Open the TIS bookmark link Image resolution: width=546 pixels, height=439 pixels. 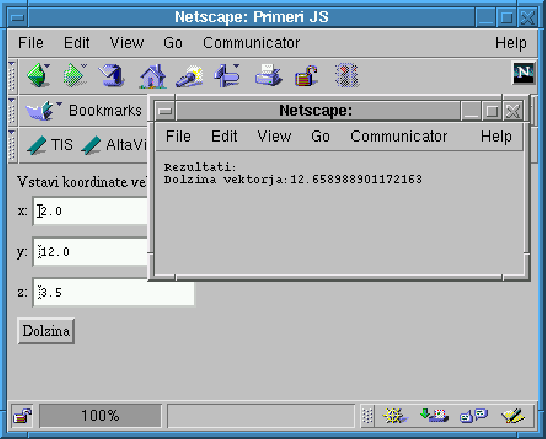click(50, 144)
